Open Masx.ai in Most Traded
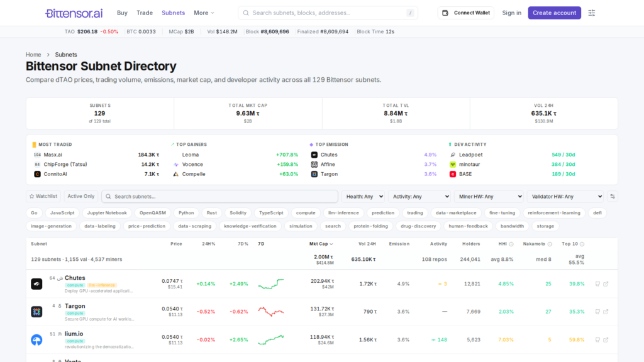Viewport: 644px width, 362px height. (x=53, y=155)
